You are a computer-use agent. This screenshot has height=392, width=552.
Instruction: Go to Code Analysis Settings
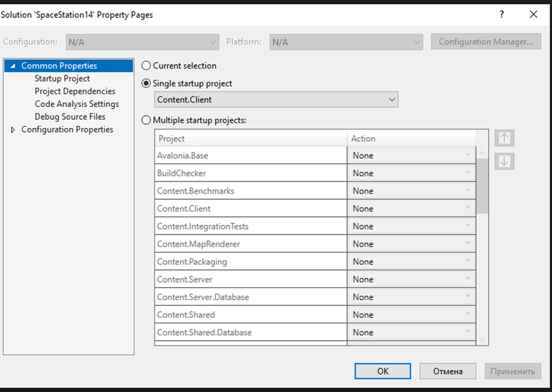[77, 104]
